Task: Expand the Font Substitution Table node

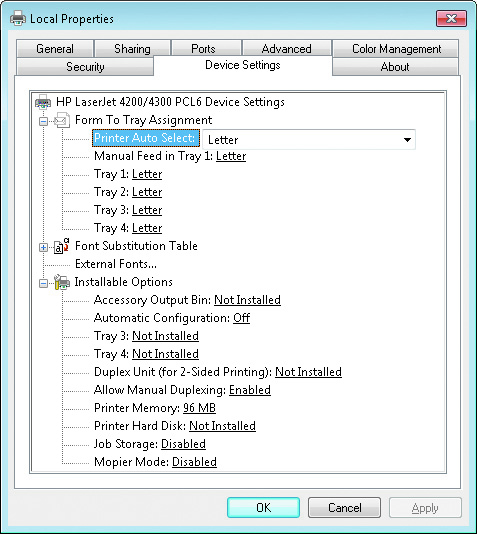Action: tap(43, 247)
